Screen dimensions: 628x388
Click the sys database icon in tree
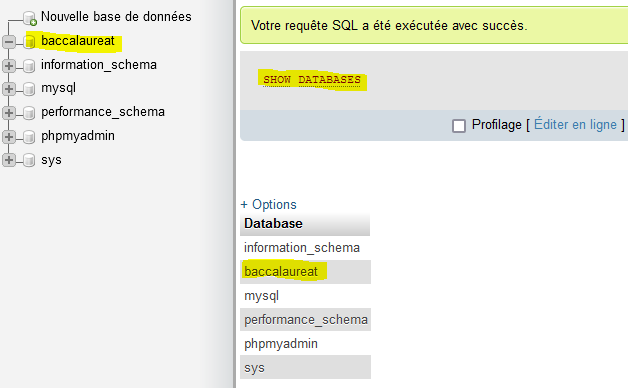(29, 161)
